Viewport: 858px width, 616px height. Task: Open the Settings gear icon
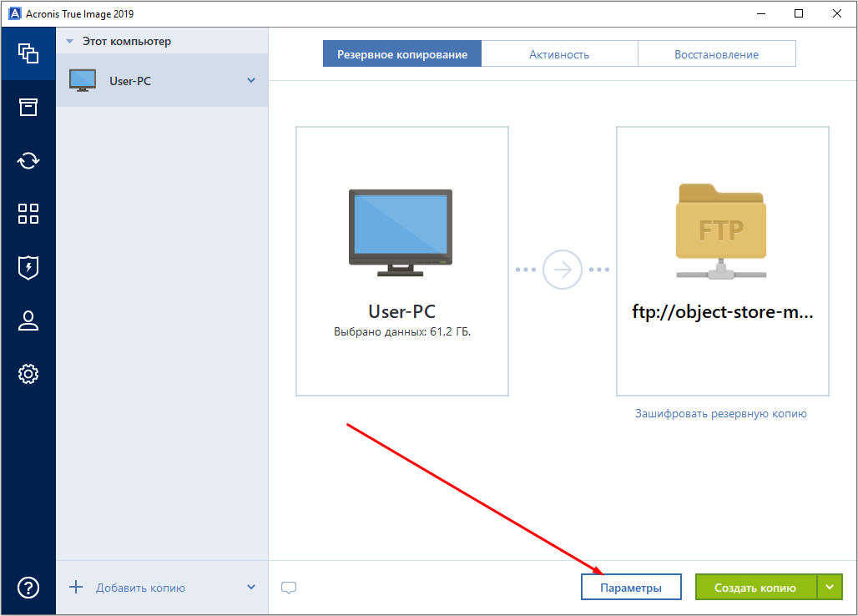coord(28,374)
